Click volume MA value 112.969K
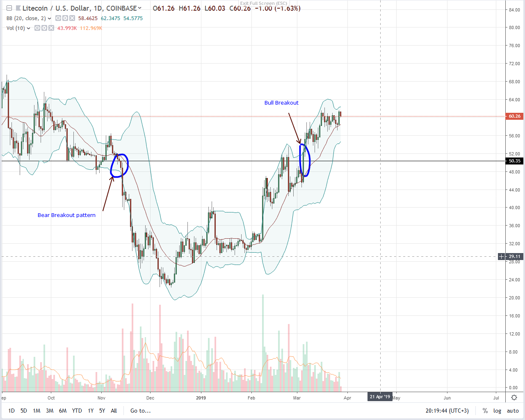 point(91,28)
